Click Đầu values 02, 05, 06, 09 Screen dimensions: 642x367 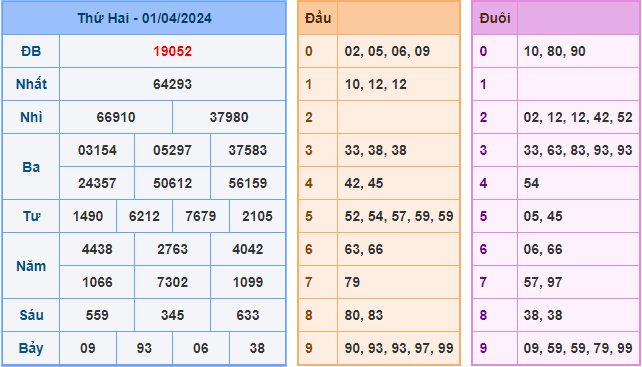(387, 52)
